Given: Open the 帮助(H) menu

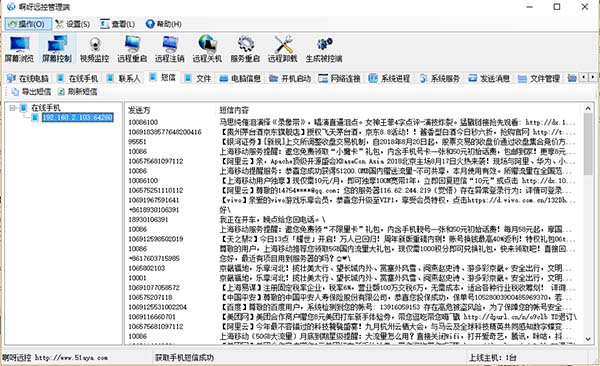Looking at the screenshot, I should [164, 24].
